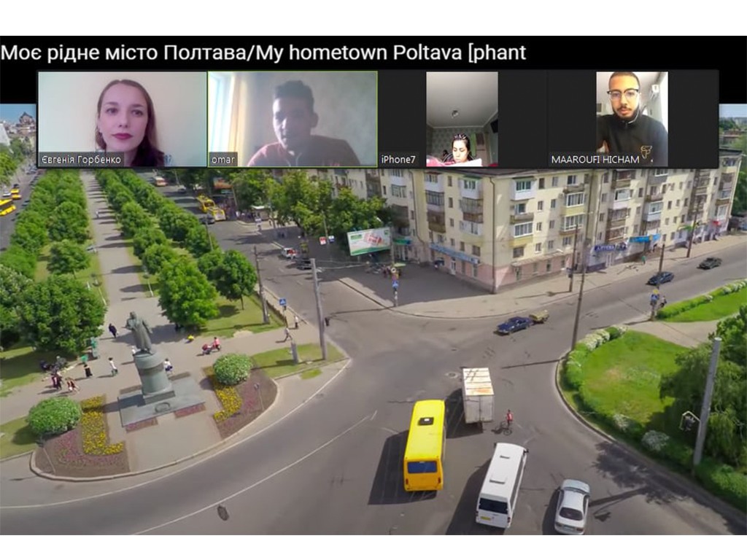Select the iPhone7 participant video tile

461,117
